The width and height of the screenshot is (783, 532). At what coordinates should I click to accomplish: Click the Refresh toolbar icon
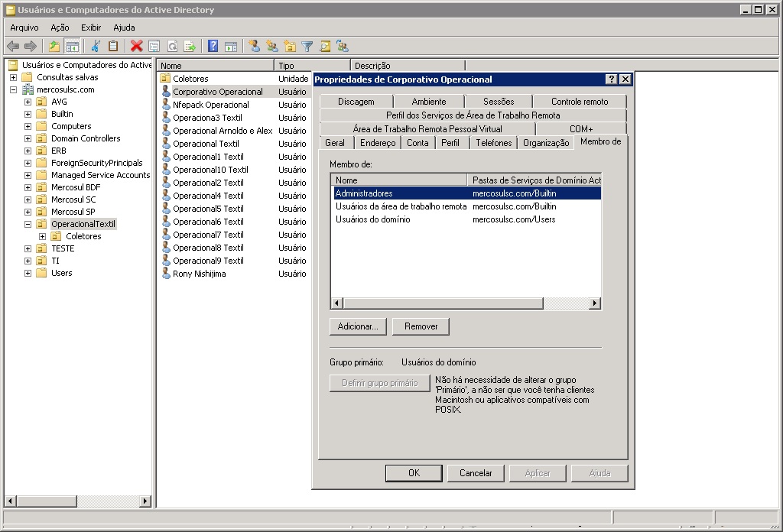coord(172,47)
